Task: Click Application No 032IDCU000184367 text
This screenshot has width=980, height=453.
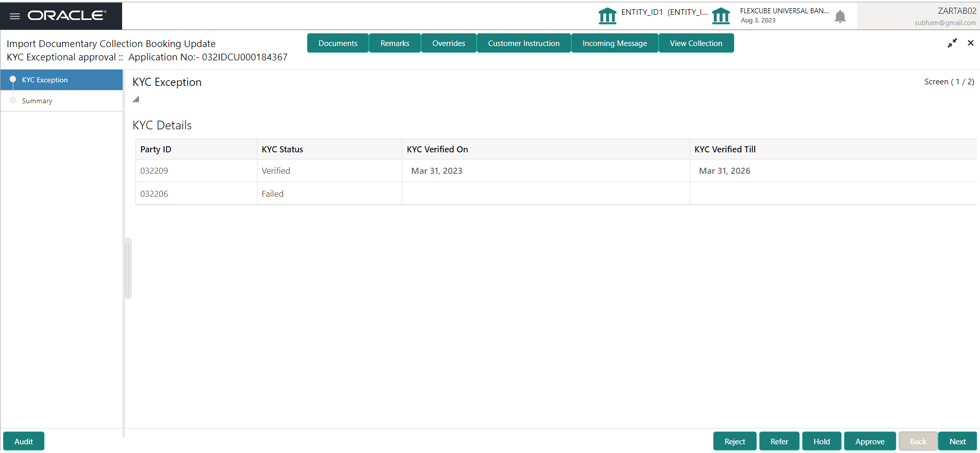Action: coord(208,57)
